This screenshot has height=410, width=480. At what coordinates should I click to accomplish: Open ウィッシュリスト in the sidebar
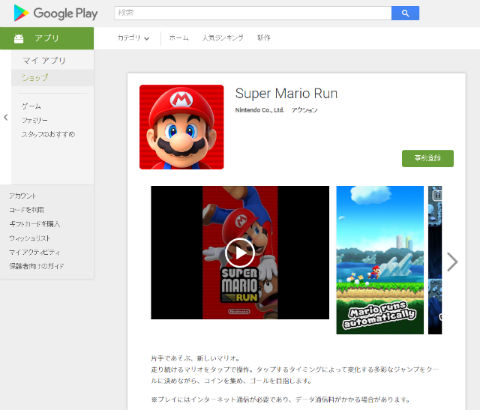click(30, 238)
